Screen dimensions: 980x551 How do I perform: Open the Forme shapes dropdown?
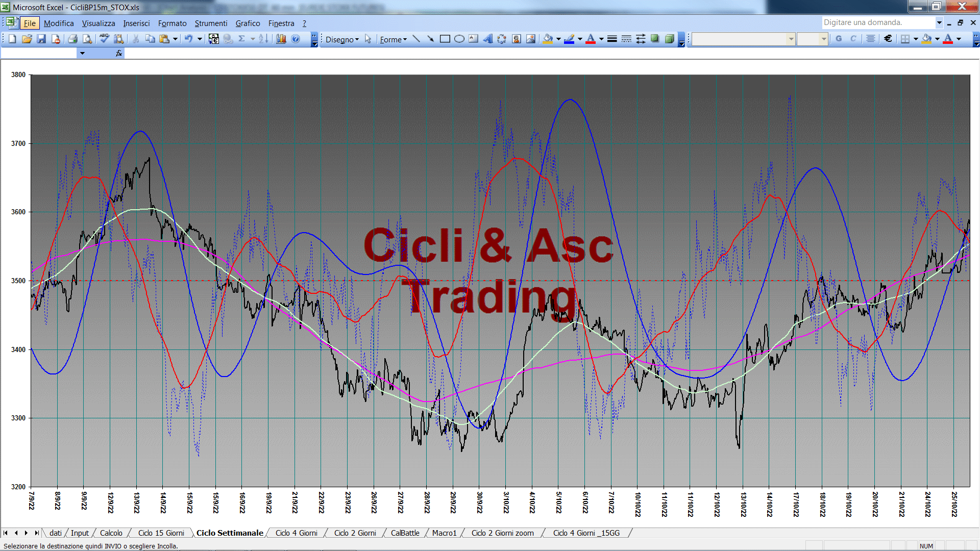[x=393, y=39]
